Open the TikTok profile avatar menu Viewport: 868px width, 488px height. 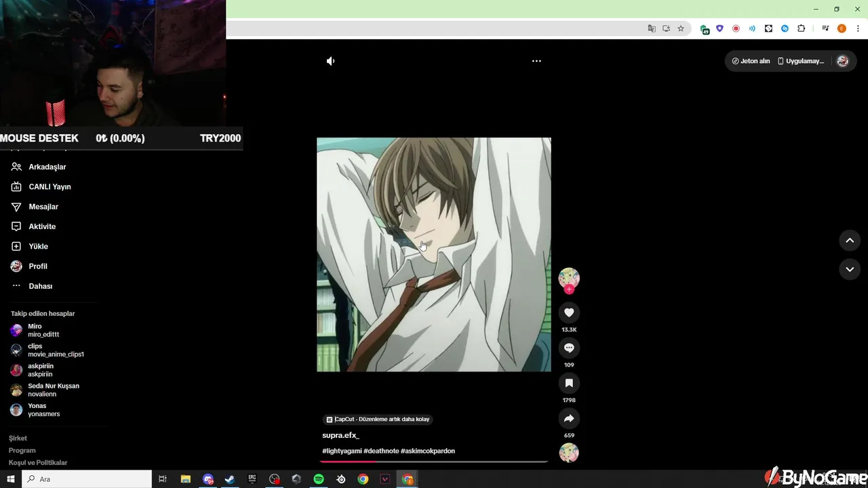pyautogui.click(x=842, y=61)
